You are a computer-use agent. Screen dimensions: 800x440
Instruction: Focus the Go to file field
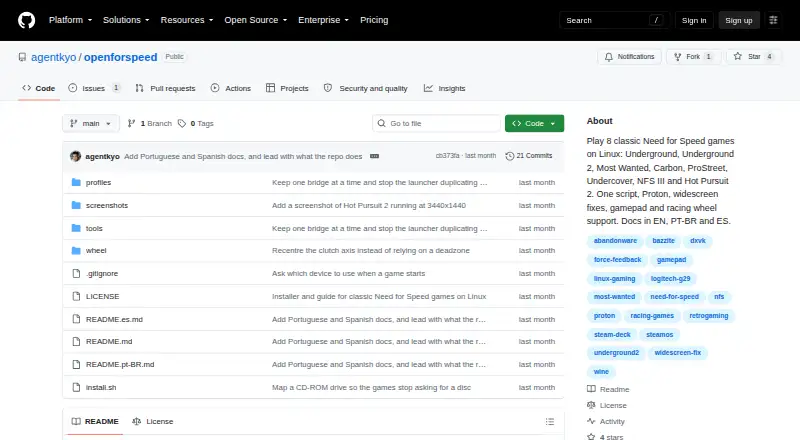point(437,124)
